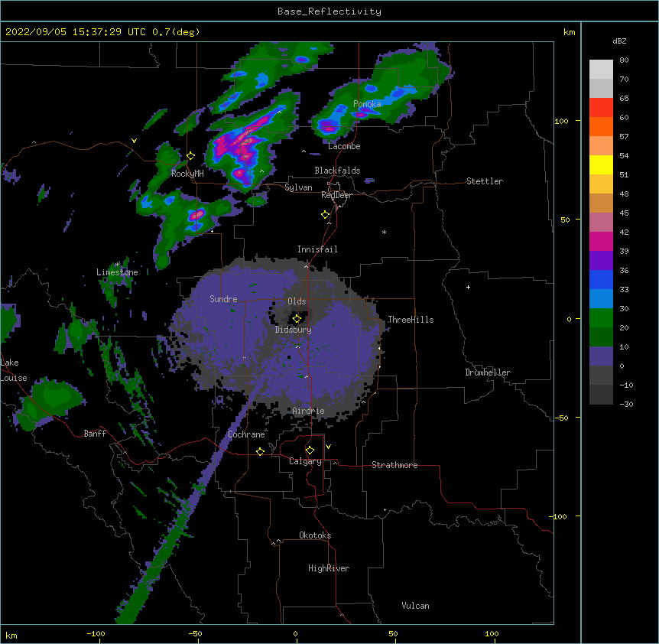This screenshot has height=644, width=659.
Task: Click the 0 tick on the bottom axis
Action: pyautogui.click(x=295, y=633)
